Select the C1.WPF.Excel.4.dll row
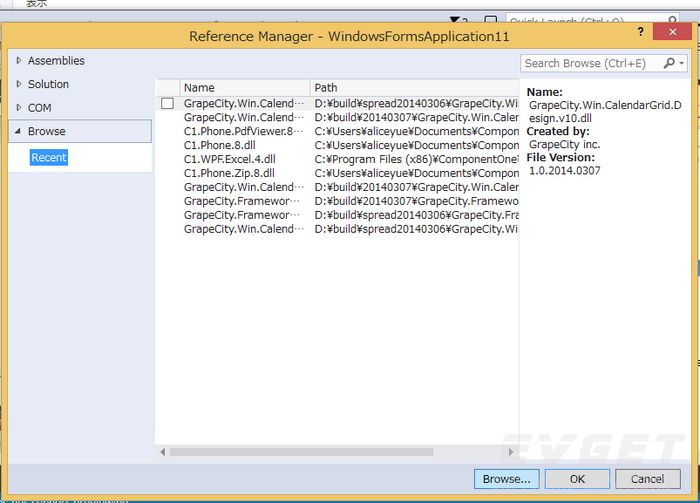The image size is (700, 503). coord(338,159)
